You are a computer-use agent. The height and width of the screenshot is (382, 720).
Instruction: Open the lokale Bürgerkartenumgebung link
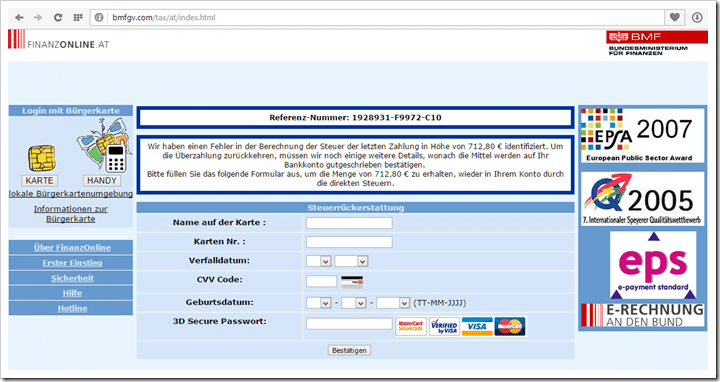pos(71,194)
